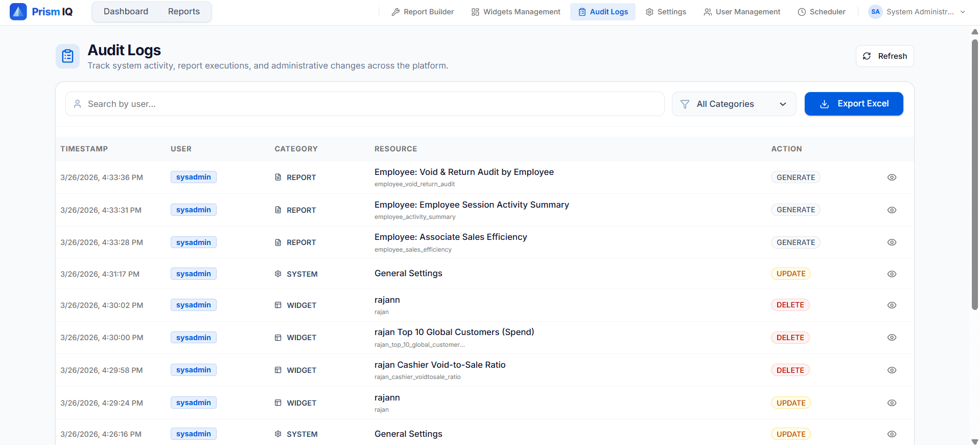Screen dimensions: 980x445
Task: Open the All Categories filter dropdown
Action: click(734, 104)
